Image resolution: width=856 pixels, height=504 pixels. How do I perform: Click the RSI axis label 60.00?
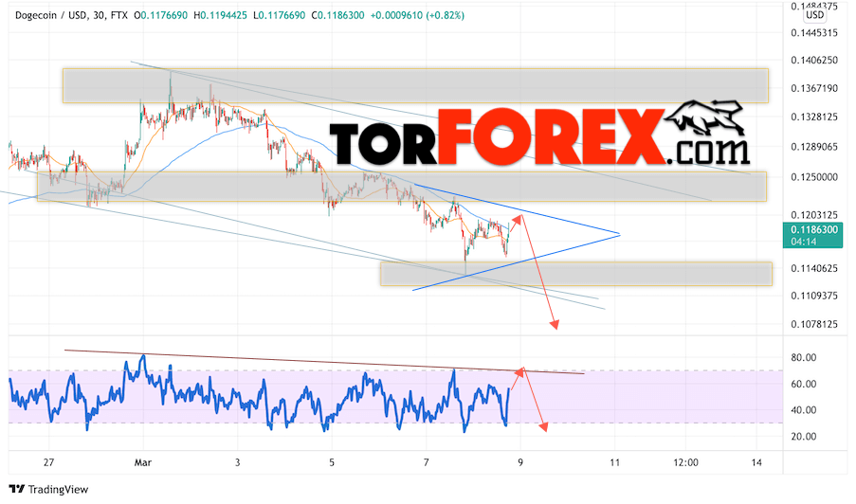click(804, 384)
